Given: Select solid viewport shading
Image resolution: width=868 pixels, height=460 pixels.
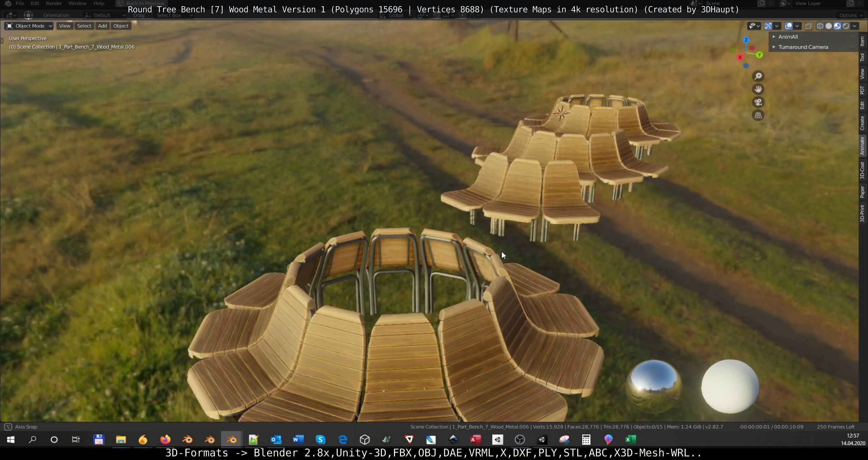Looking at the screenshot, I should click(x=829, y=26).
